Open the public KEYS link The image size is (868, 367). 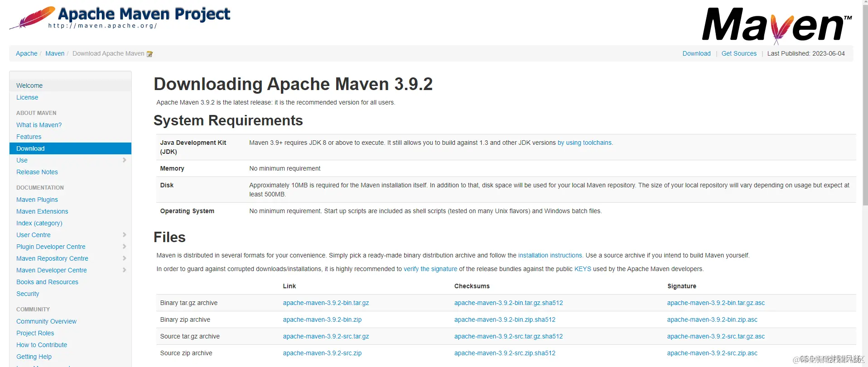[583, 269]
